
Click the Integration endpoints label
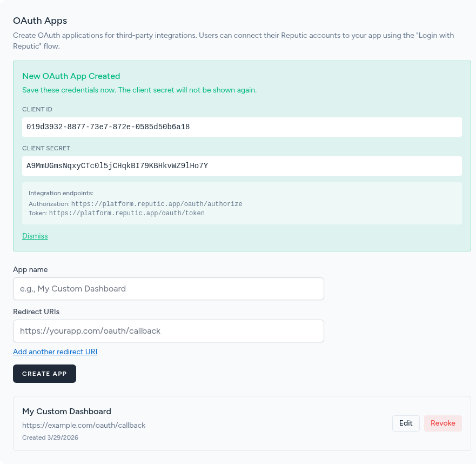pos(61,193)
